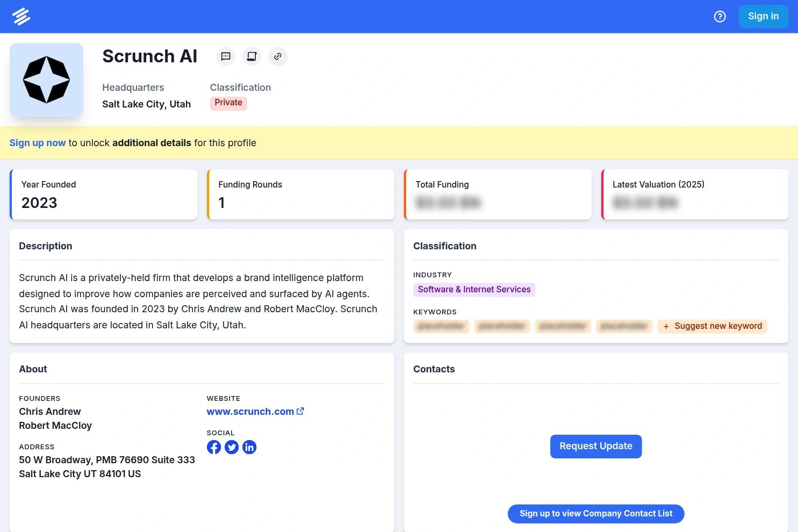Image resolution: width=798 pixels, height=532 pixels.
Task: Click the Description section heading
Action: [46, 246]
